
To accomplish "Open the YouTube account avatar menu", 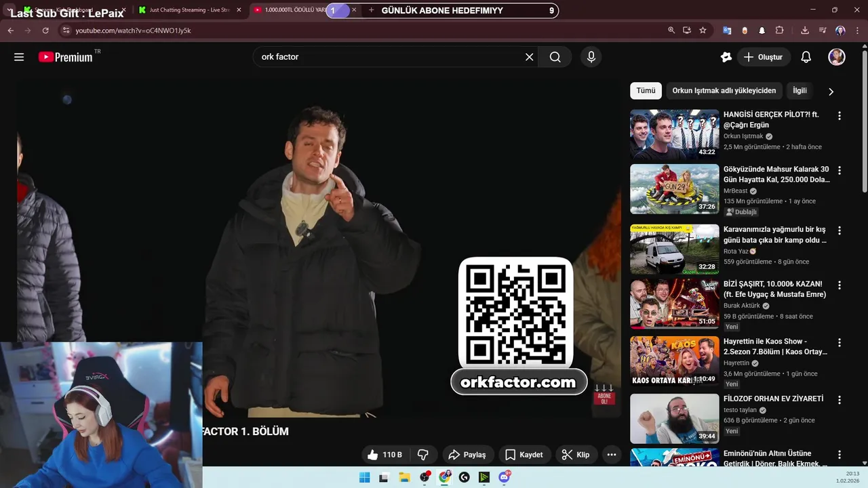I will 837,57.
